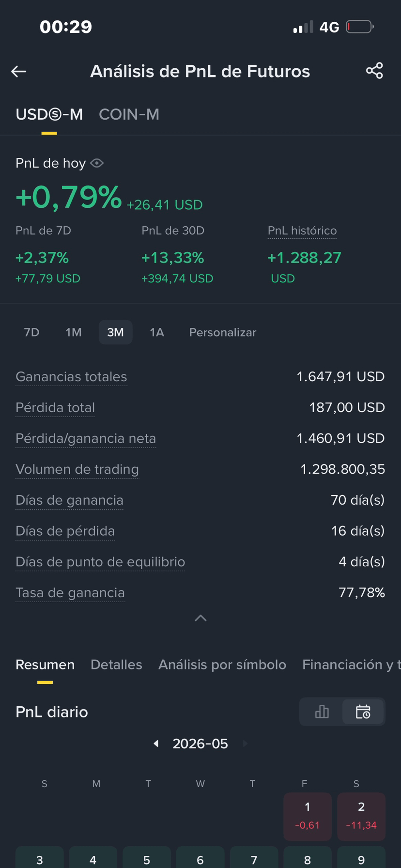The width and height of the screenshot is (401, 868).
Task: Hide PnL de hoy with eye icon
Action: tap(97, 163)
